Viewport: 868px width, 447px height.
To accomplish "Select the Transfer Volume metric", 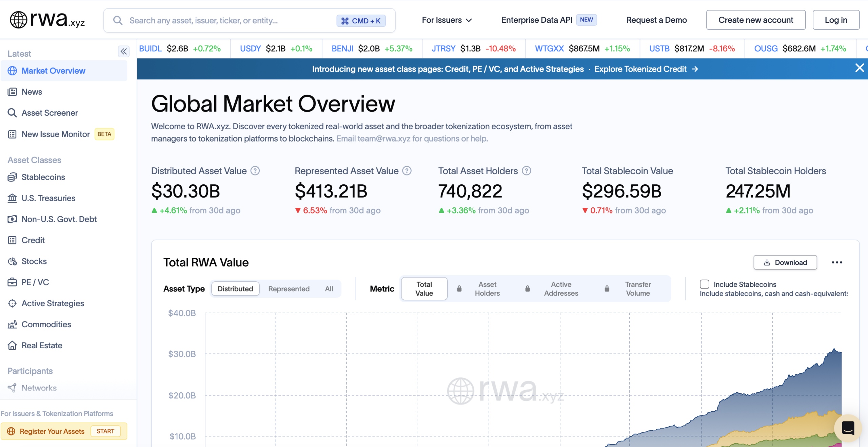I will [x=638, y=288].
